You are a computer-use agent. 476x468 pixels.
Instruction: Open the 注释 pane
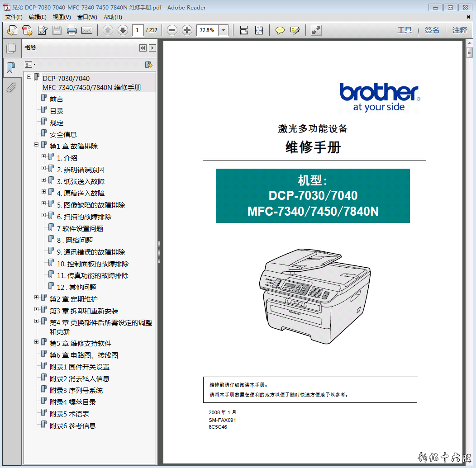pos(460,30)
